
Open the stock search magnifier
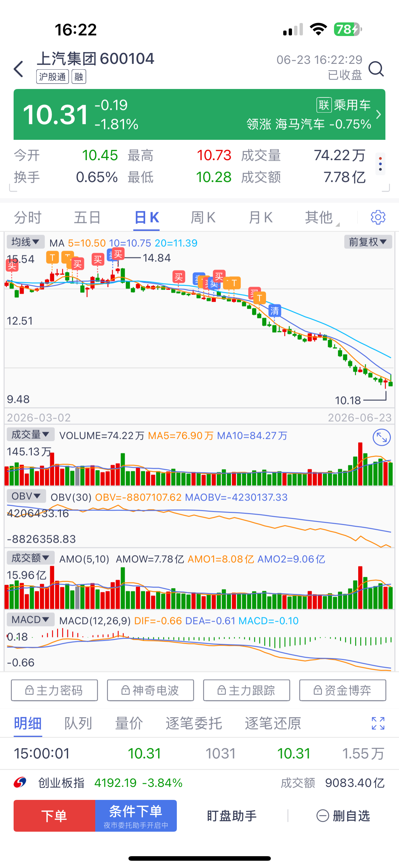pyautogui.click(x=376, y=69)
